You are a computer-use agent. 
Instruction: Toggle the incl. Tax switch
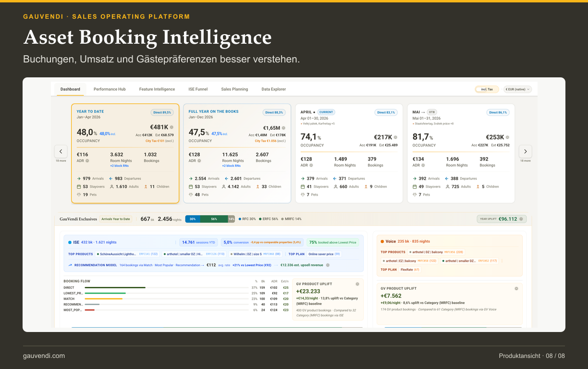pos(487,89)
